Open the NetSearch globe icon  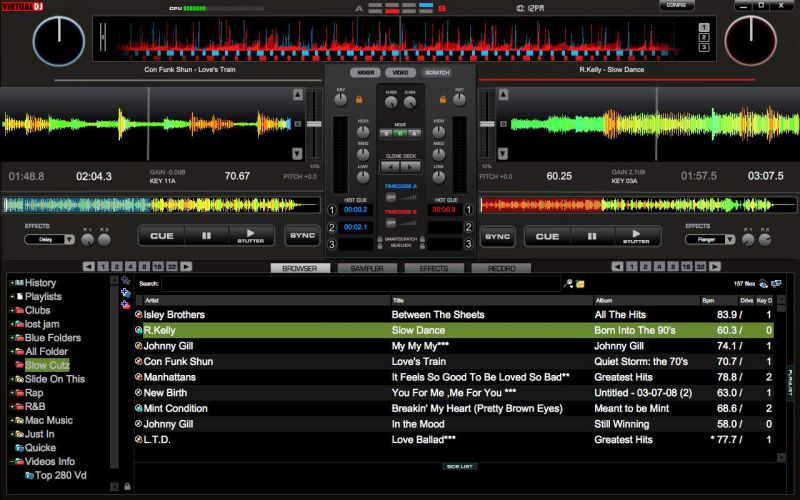point(763,284)
